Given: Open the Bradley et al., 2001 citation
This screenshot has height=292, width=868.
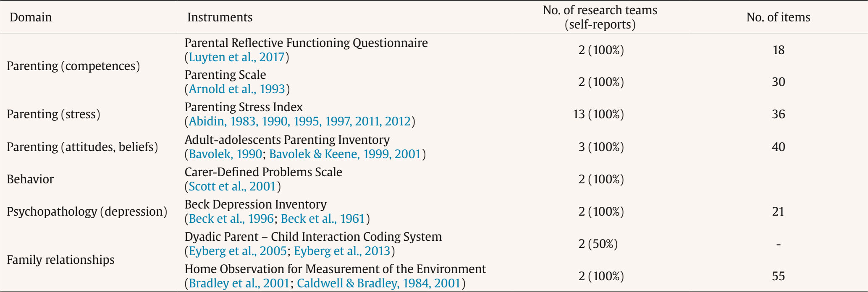Looking at the screenshot, I should click(x=239, y=283).
